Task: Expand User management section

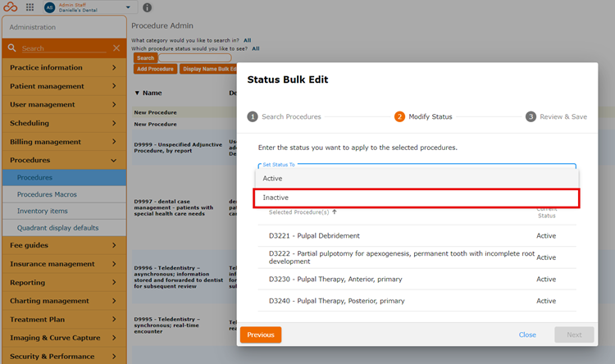Action: [64, 104]
